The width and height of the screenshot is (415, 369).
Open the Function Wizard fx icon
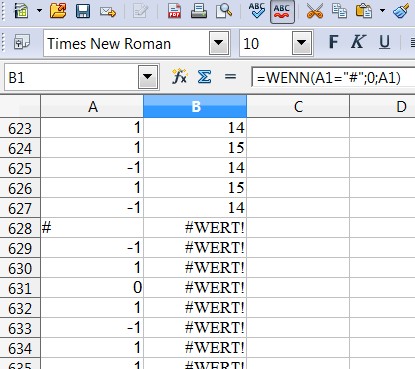[180, 77]
